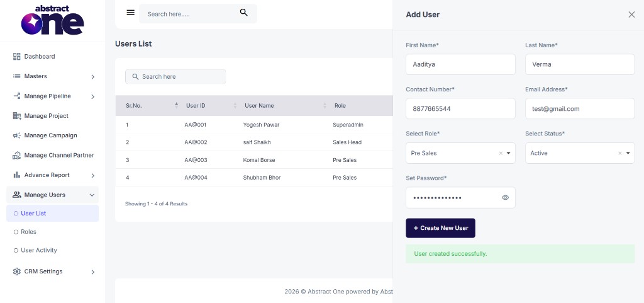Select the User List submenu item

click(x=53, y=214)
